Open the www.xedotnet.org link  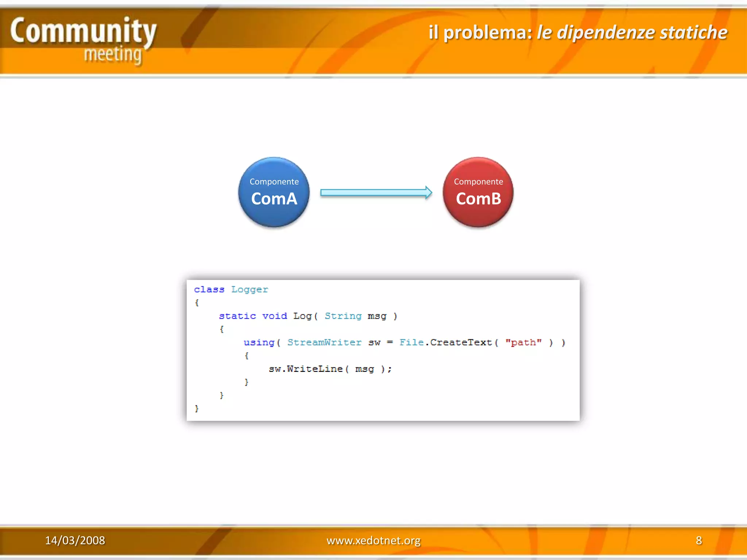click(x=373, y=540)
